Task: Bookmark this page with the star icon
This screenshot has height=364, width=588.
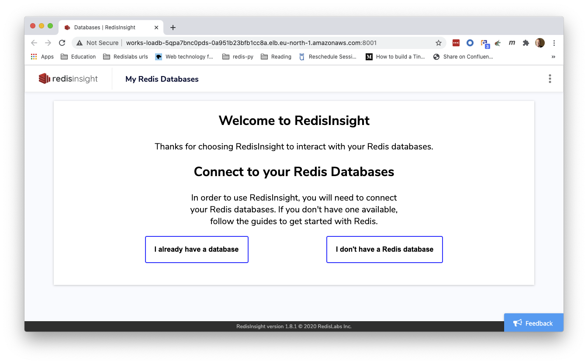Action: 439,43
